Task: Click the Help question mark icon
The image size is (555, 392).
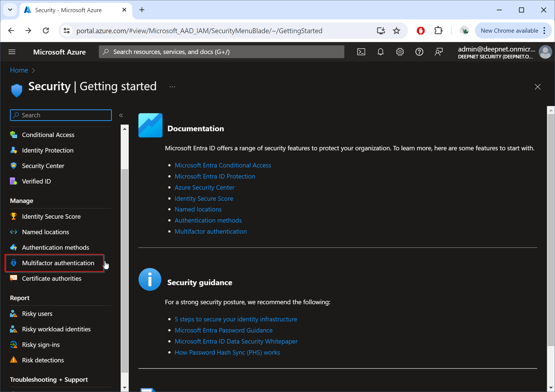Action: [x=419, y=52]
